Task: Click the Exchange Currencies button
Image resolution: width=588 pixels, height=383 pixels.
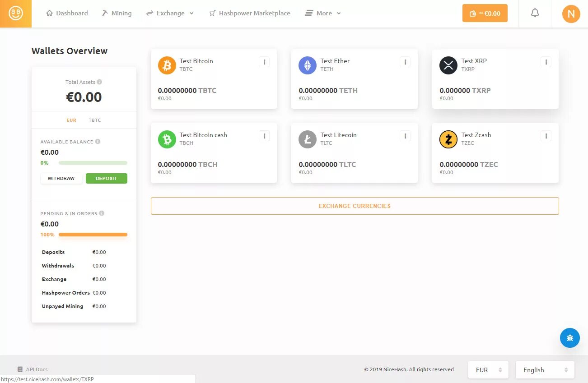Action: pyautogui.click(x=355, y=206)
